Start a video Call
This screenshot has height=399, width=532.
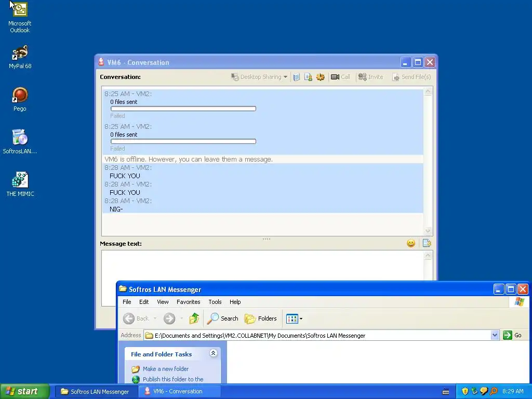340,77
